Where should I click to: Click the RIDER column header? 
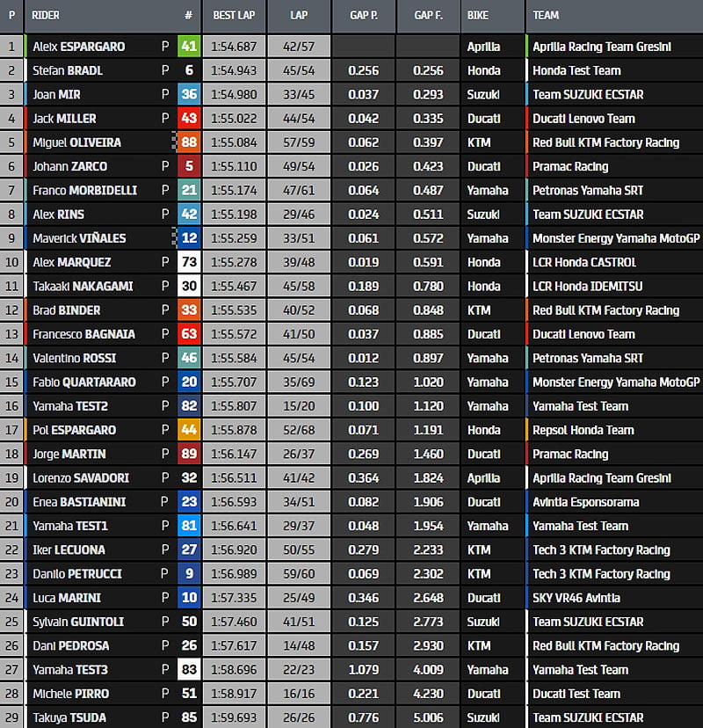tap(46, 16)
